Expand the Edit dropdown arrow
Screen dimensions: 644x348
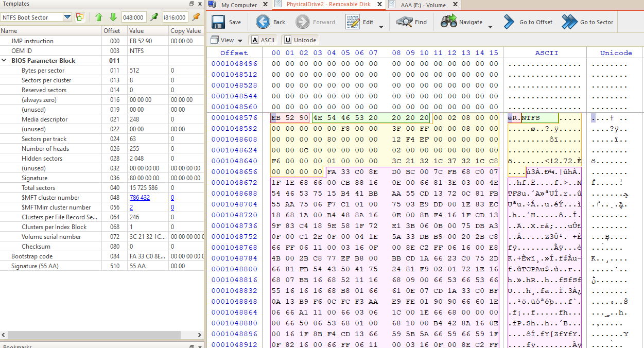pyautogui.click(x=381, y=26)
